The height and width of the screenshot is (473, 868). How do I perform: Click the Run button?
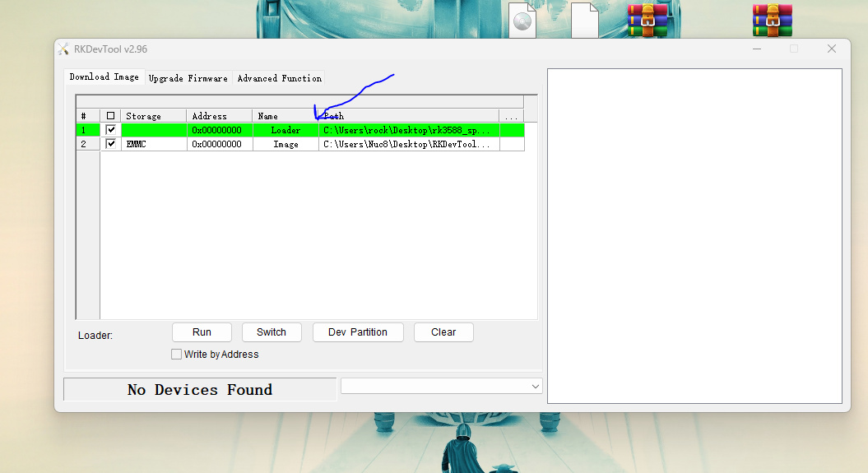[202, 332]
